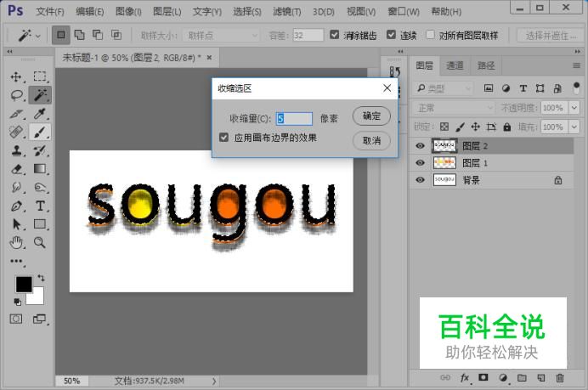Select the Clone Stamp tool

pos(16,150)
